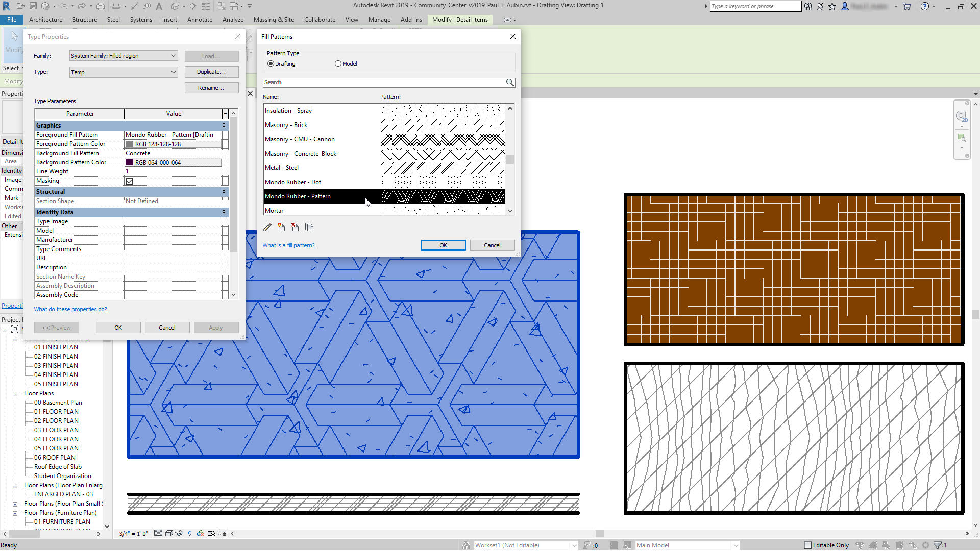Delete the Mondo Rubber - Pattern fill pattern
Viewport: 980px width, 551px height.
[295, 227]
